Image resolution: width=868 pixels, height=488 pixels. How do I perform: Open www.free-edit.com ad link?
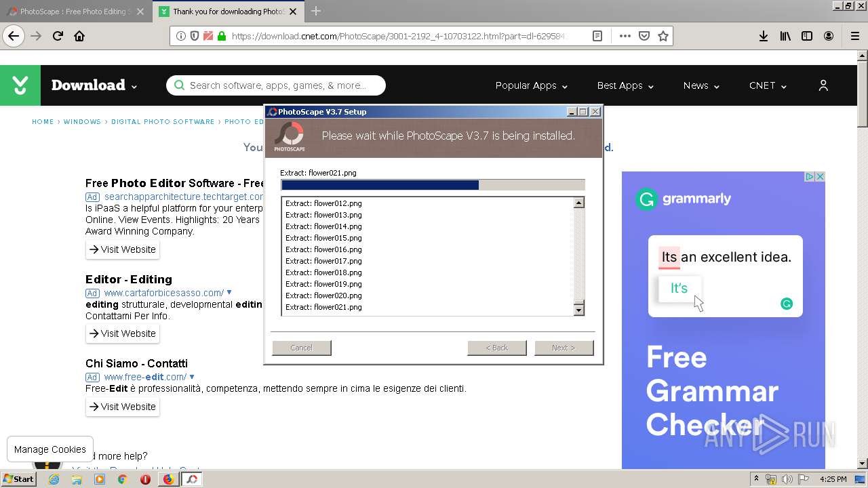145,377
